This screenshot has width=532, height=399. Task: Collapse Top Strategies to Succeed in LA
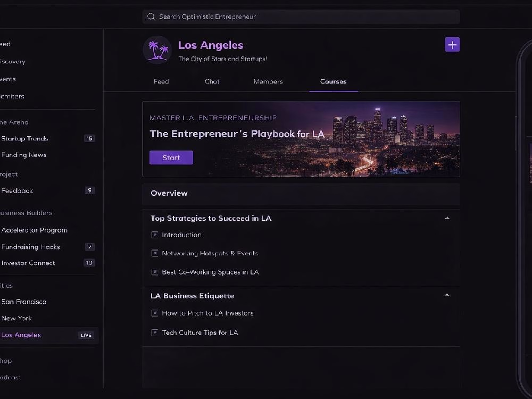(447, 218)
